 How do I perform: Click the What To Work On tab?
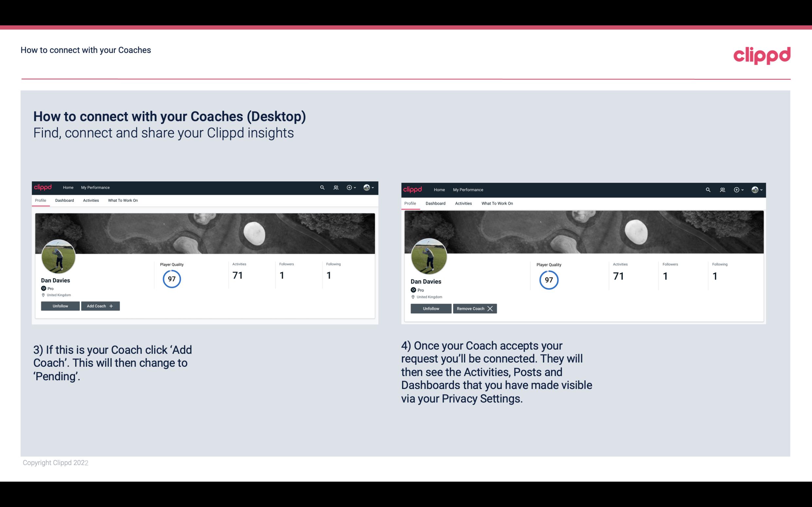coord(122,200)
